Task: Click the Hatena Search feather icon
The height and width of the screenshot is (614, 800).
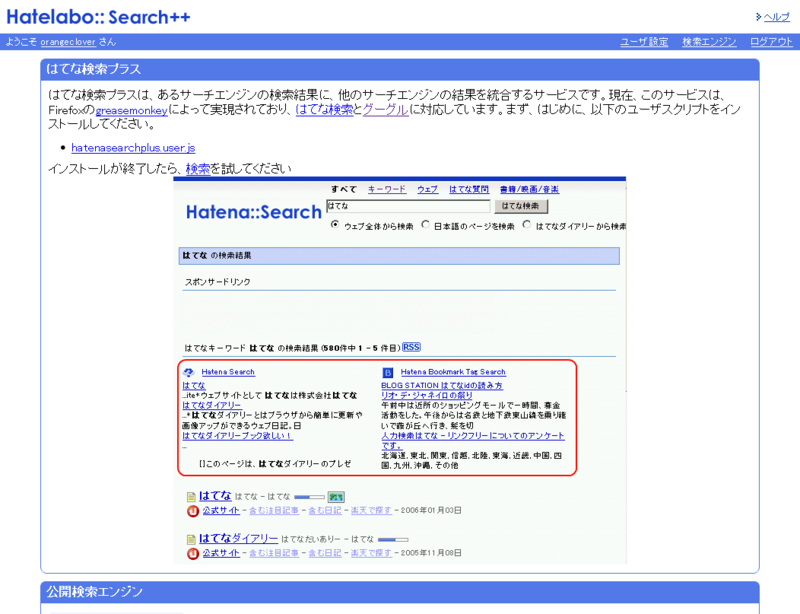Action: (x=187, y=372)
